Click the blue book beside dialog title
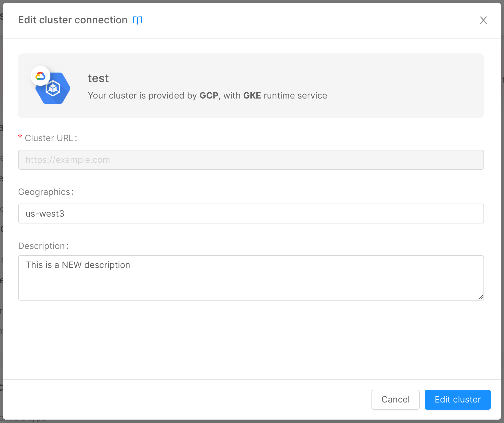This screenshot has height=423, width=504. point(138,20)
